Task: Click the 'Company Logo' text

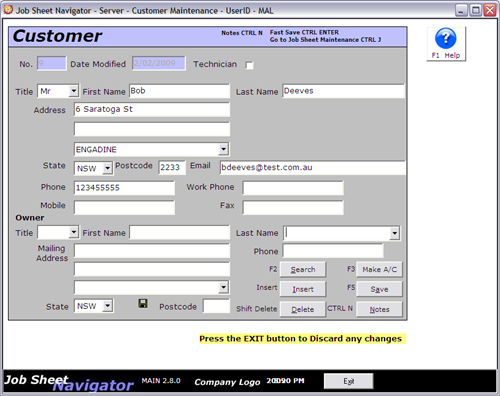Action: click(x=227, y=382)
